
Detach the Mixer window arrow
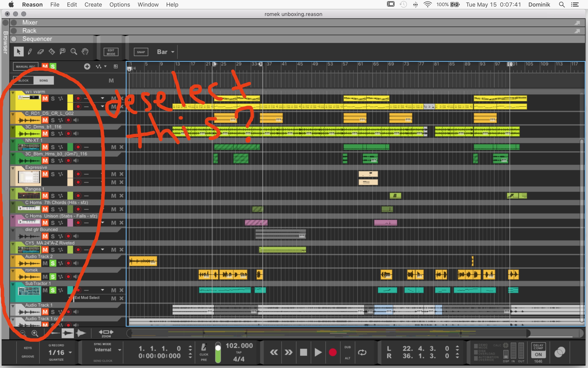pos(577,23)
